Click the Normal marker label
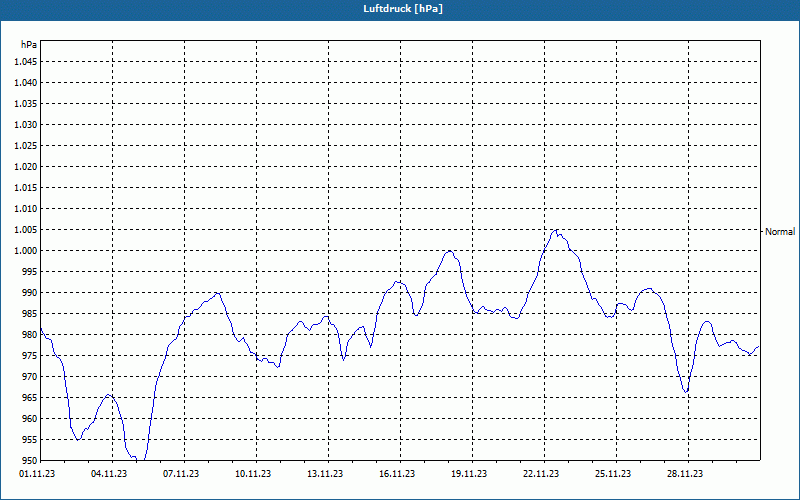Image resolution: width=800 pixels, height=500 pixels. click(780, 232)
